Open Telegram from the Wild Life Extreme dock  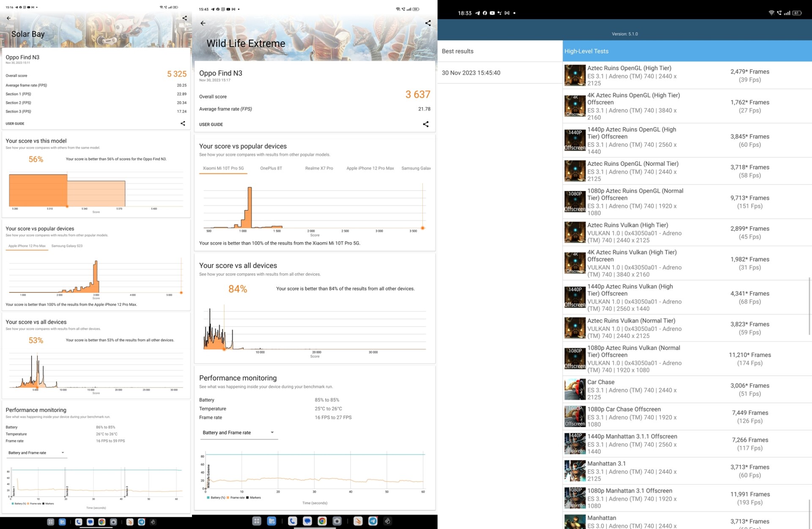pos(373,521)
